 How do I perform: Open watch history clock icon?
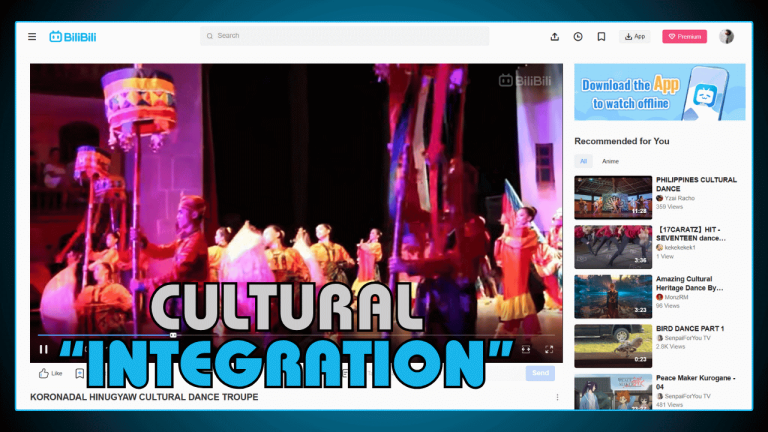(578, 37)
